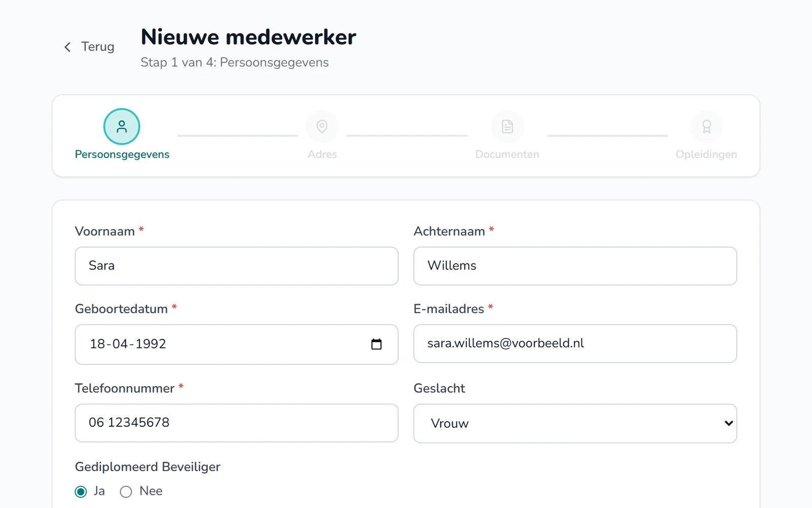Click the Achternaam field containing Willems
The width and height of the screenshot is (812, 508).
tap(575, 266)
